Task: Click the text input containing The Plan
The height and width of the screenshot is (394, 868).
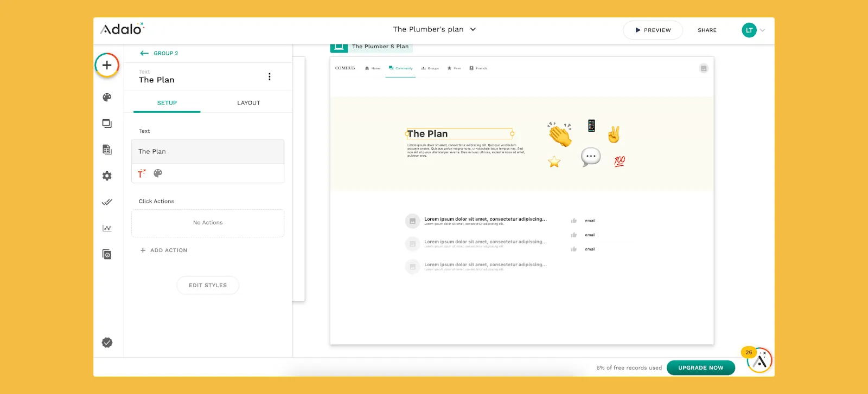Action: coord(208,152)
